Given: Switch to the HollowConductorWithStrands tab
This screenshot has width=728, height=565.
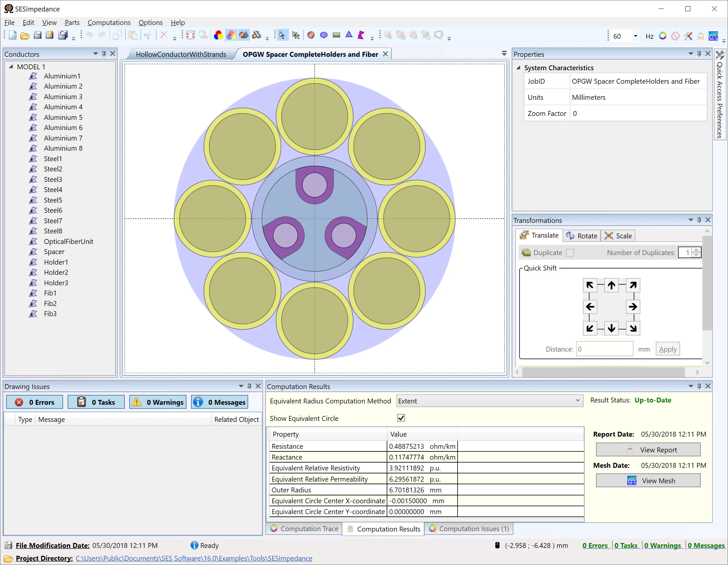Looking at the screenshot, I should pyautogui.click(x=181, y=54).
